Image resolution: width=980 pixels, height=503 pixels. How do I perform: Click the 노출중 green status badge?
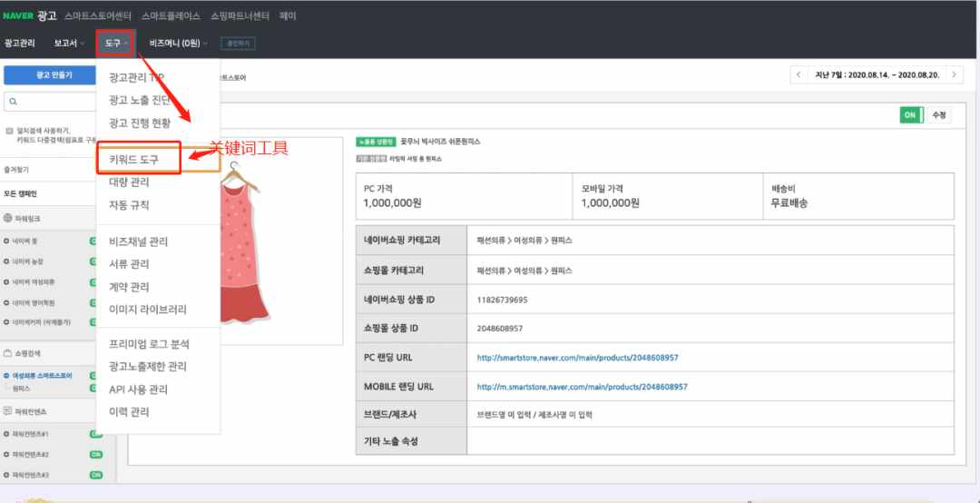click(x=375, y=142)
